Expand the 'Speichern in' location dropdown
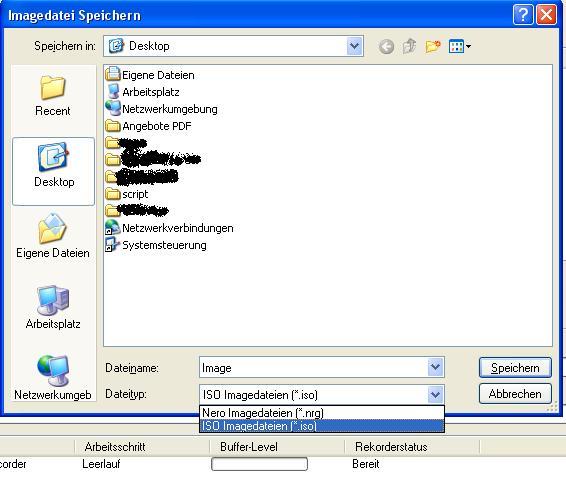The width and height of the screenshot is (566, 486). (354, 46)
